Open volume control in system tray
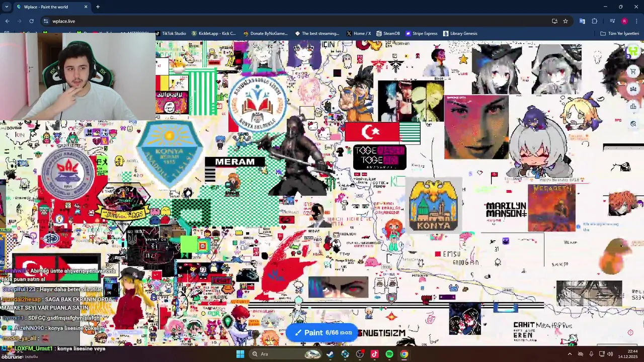This screenshot has height=362, width=644. click(610, 354)
